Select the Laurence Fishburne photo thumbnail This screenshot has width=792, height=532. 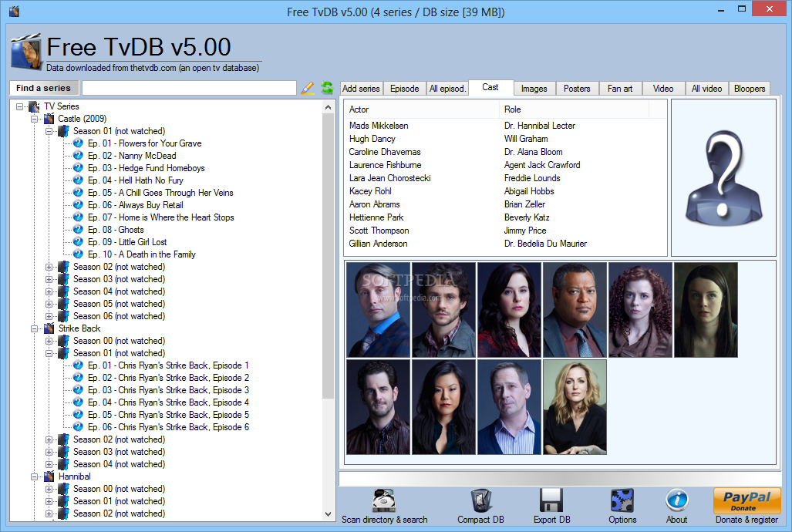tap(575, 310)
